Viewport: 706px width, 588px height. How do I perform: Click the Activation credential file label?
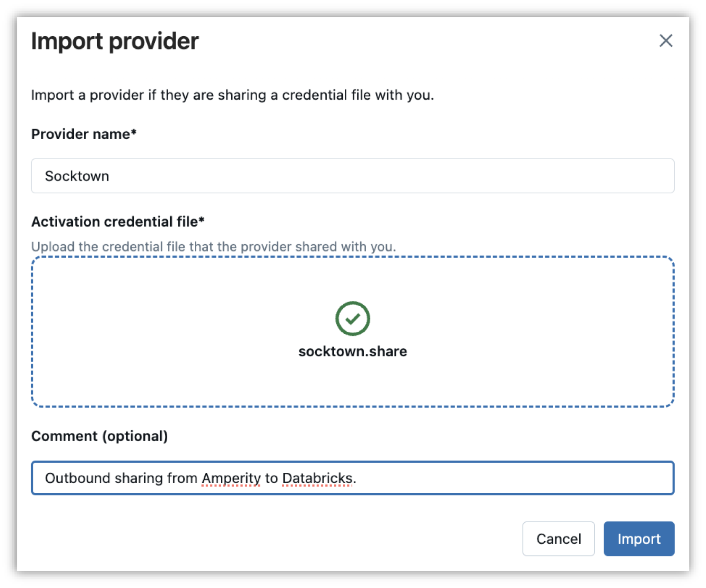coord(118,222)
